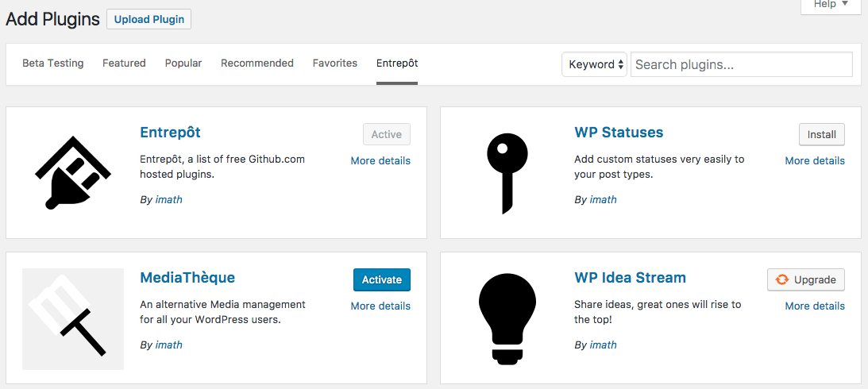Select the Entrepôt tab

[x=397, y=63]
